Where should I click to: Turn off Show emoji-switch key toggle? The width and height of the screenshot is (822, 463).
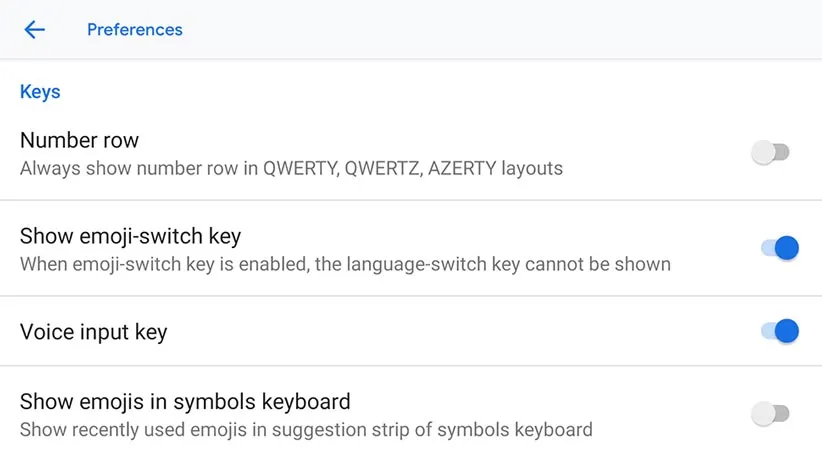click(779, 248)
